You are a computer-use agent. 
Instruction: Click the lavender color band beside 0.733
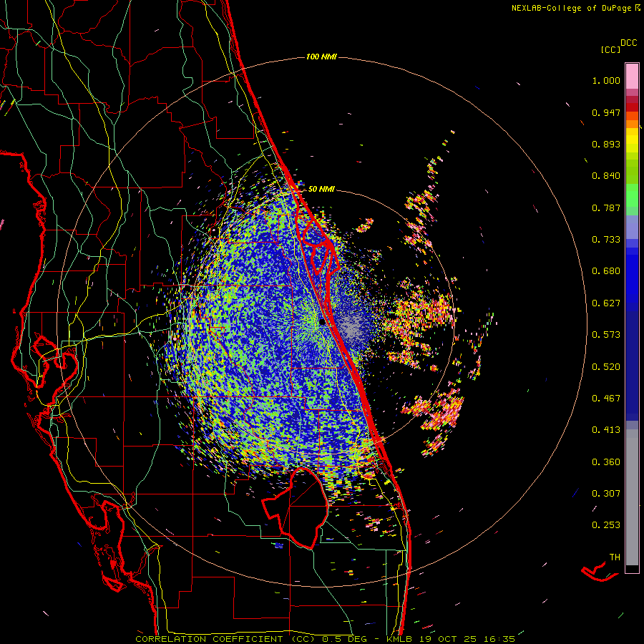pyautogui.click(x=632, y=228)
